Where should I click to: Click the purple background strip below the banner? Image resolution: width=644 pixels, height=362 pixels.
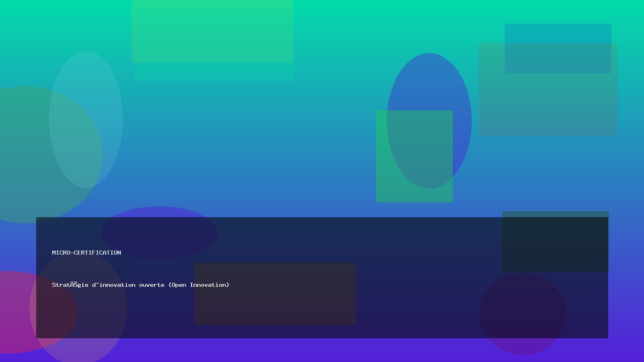322,350
